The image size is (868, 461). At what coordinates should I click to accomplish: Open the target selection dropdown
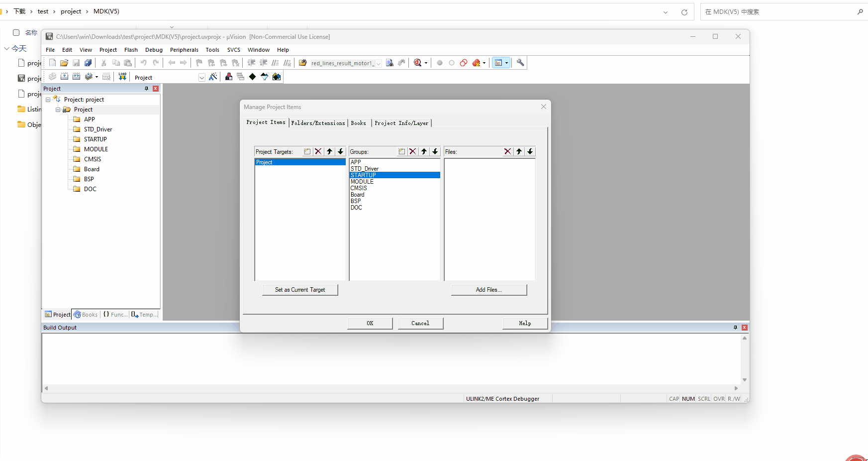click(201, 77)
